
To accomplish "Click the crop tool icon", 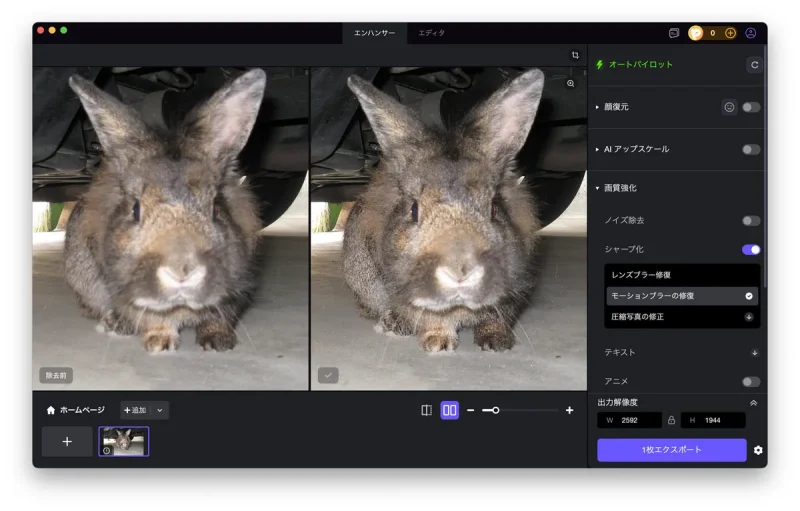I will (x=575, y=55).
